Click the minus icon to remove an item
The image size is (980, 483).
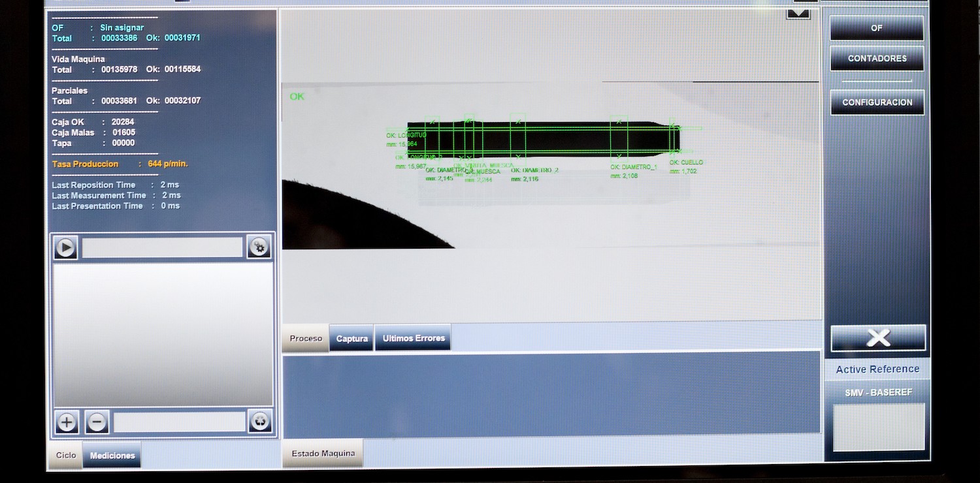(x=97, y=422)
